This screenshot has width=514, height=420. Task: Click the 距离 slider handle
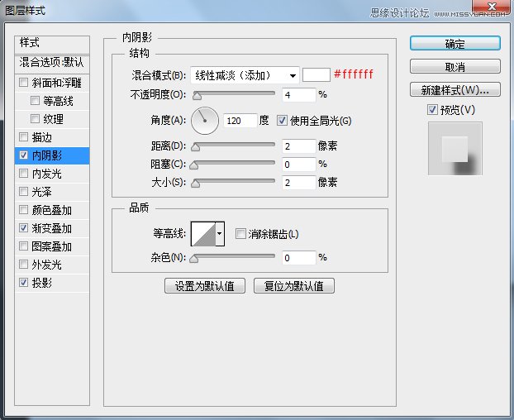[x=195, y=147]
